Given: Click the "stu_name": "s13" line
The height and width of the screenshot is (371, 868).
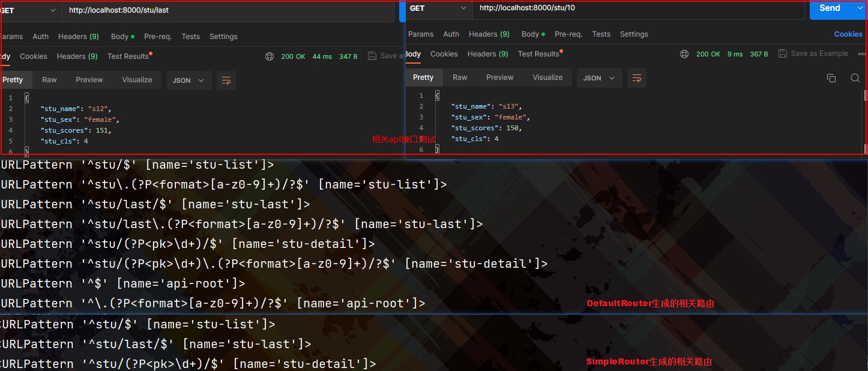Looking at the screenshot, I should (486, 106).
